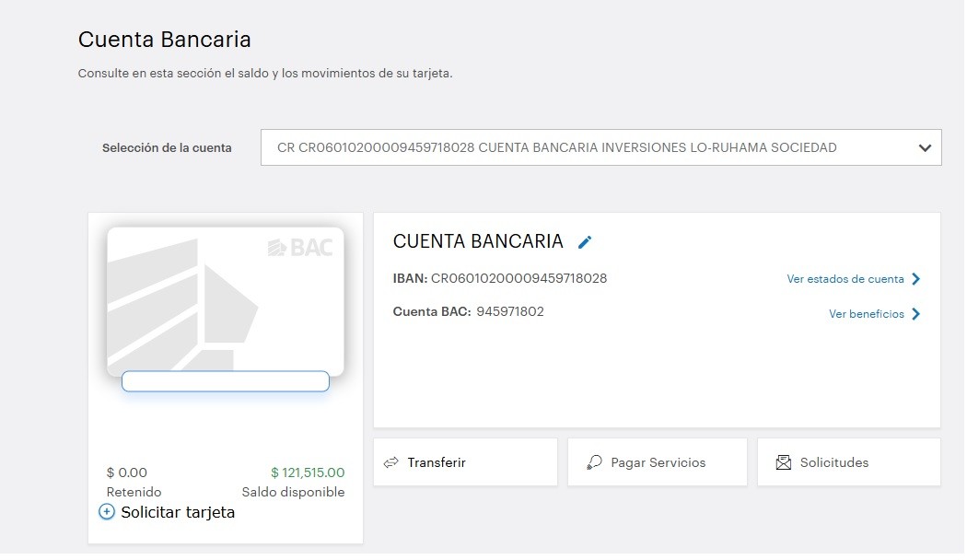Click the envelope icon in Solicitudes
This screenshot has width=967, height=560.
[784, 462]
